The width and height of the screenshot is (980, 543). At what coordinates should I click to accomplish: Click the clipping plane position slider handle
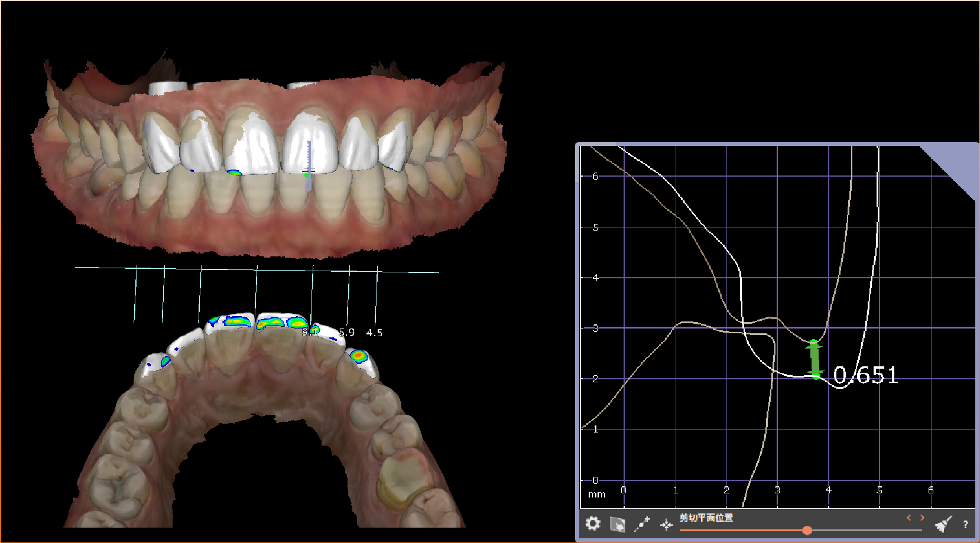click(x=807, y=530)
